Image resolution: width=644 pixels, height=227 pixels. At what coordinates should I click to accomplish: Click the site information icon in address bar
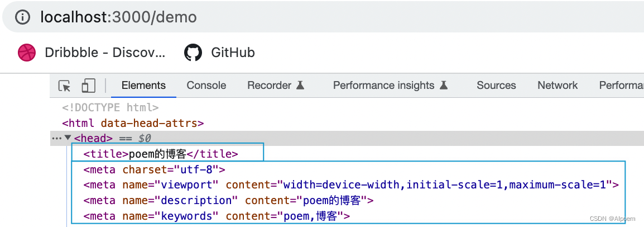point(22,17)
